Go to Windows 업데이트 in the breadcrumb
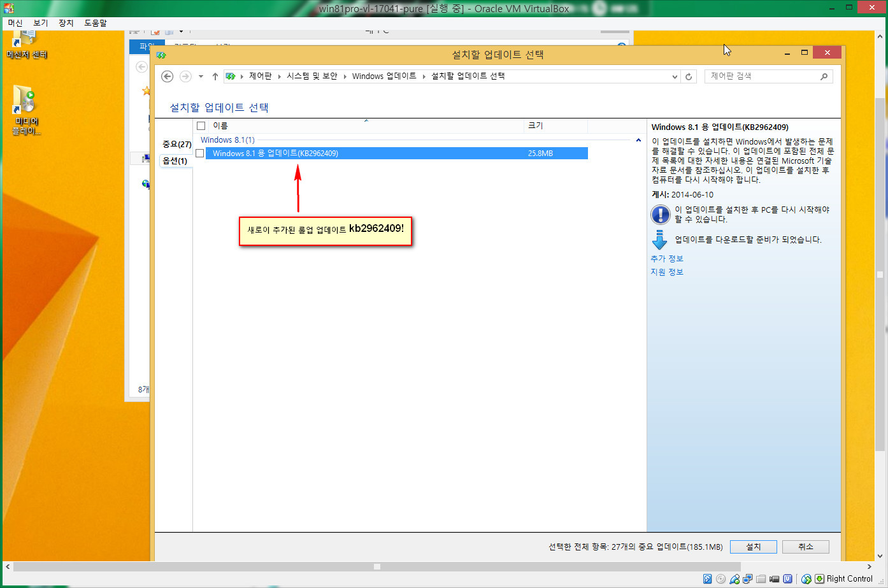Screen dimensions: 888x588 click(x=384, y=76)
